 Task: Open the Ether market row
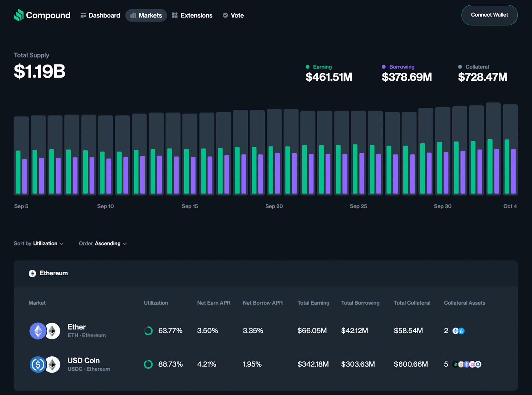pos(266,331)
